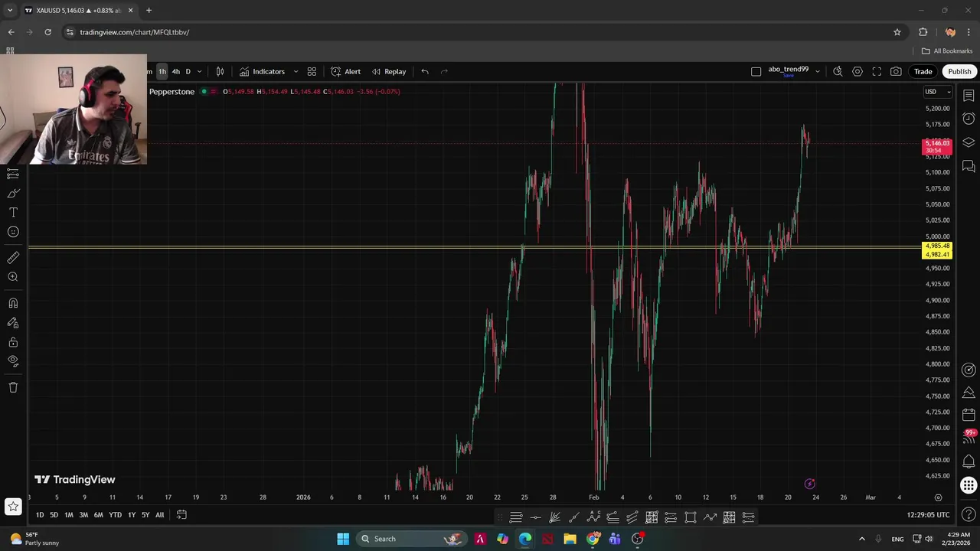Toggle stay in drawing mode

click(x=13, y=322)
